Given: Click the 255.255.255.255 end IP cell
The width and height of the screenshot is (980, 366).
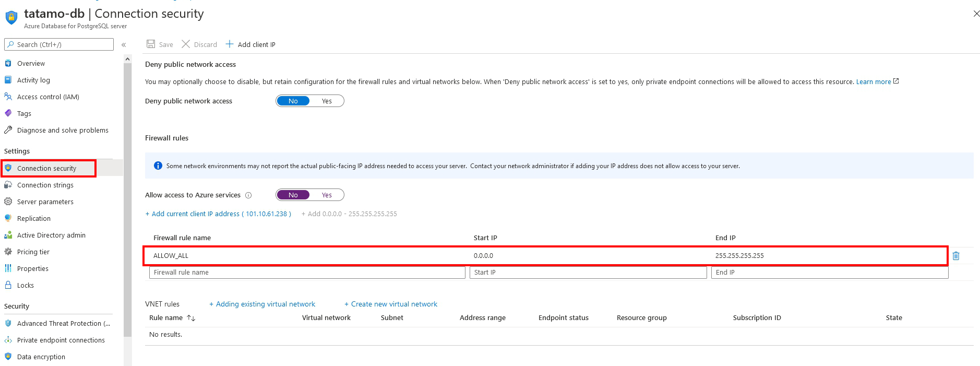Looking at the screenshot, I should 739,255.
